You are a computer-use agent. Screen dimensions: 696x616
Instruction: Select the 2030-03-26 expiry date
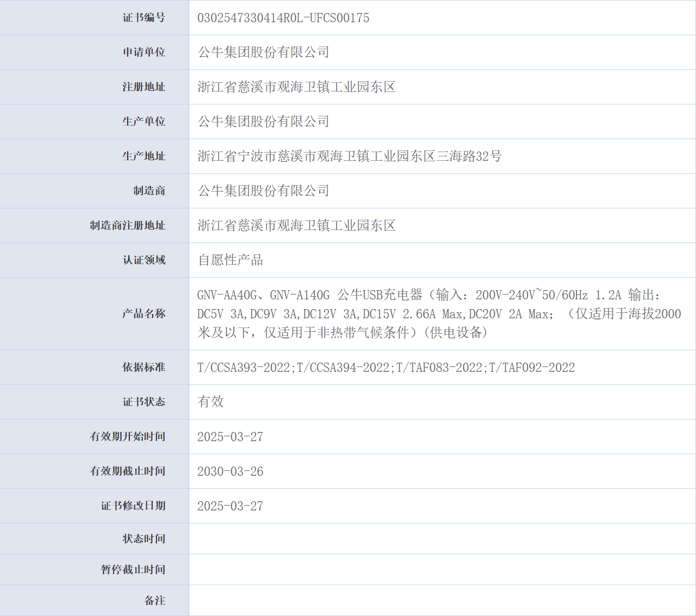(x=230, y=471)
